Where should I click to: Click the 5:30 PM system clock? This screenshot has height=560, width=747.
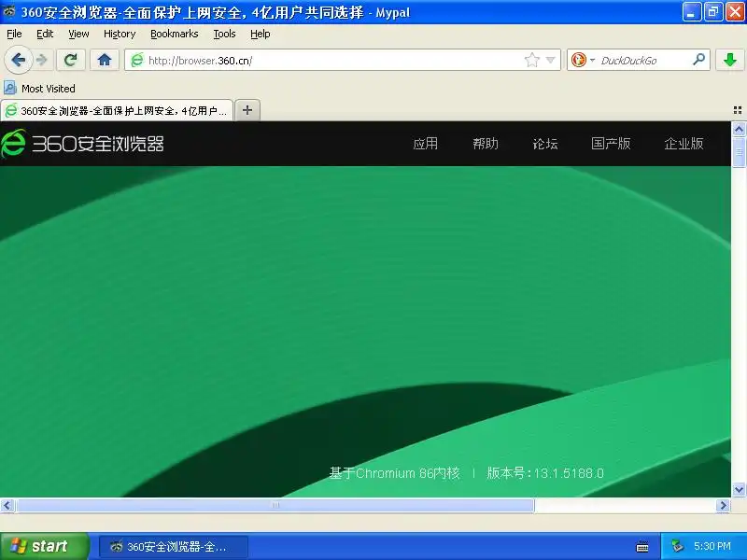[x=712, y=546]
